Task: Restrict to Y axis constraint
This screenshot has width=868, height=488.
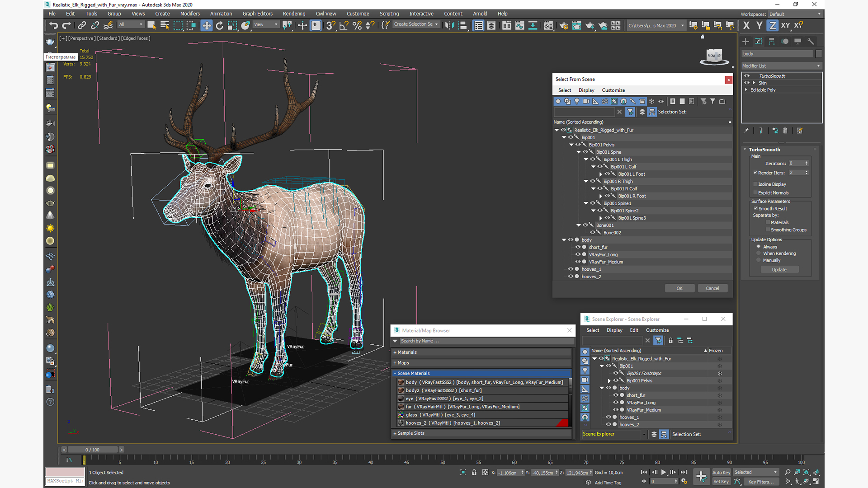Action: coord(759,25)
